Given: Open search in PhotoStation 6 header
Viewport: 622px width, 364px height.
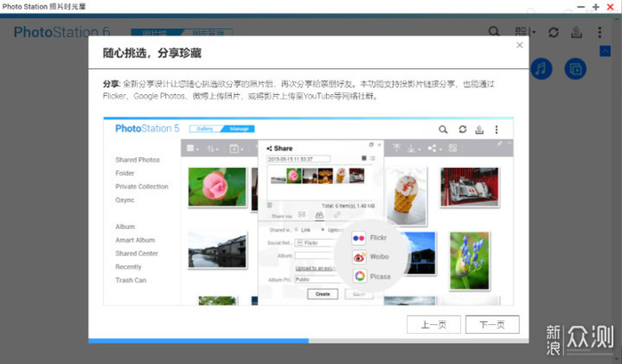Looking at the screenshot, I should pyautogui.click(x=494, y=32).
